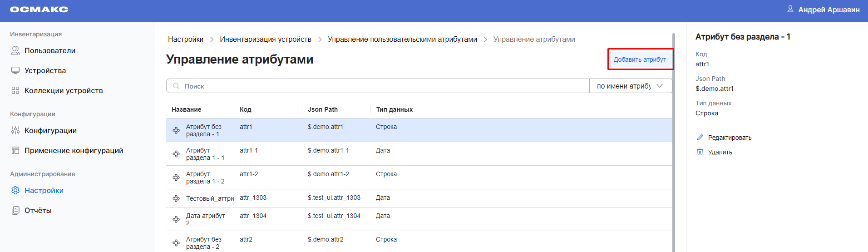
Task: Click the Отчёты document icon
Action: coord(15,210)
